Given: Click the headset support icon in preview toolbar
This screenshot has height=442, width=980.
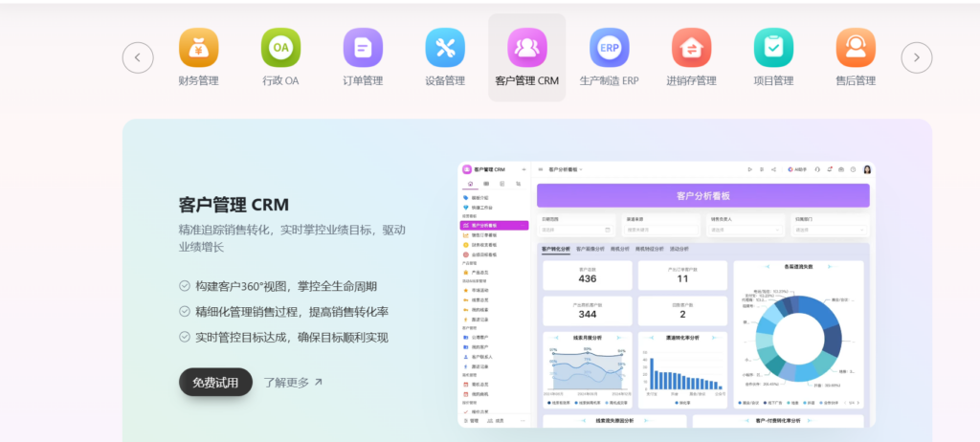Looking at the screenshot, I should (x=817, y=169).
